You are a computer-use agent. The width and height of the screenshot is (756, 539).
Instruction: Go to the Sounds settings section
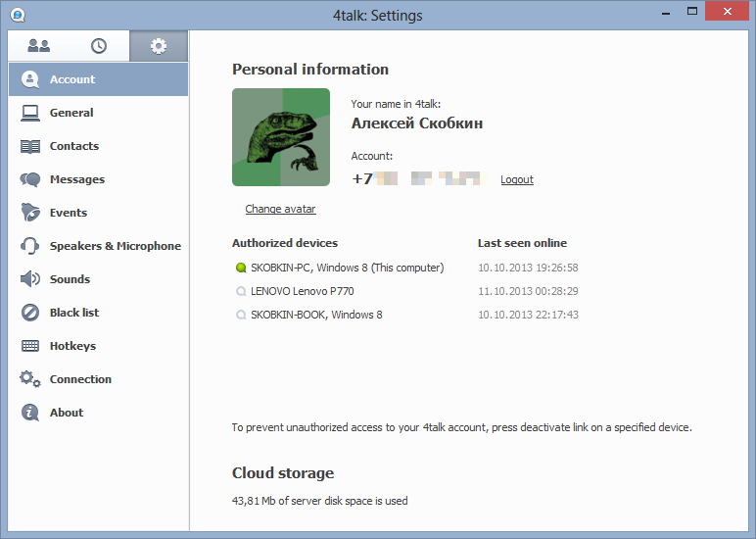70,279
